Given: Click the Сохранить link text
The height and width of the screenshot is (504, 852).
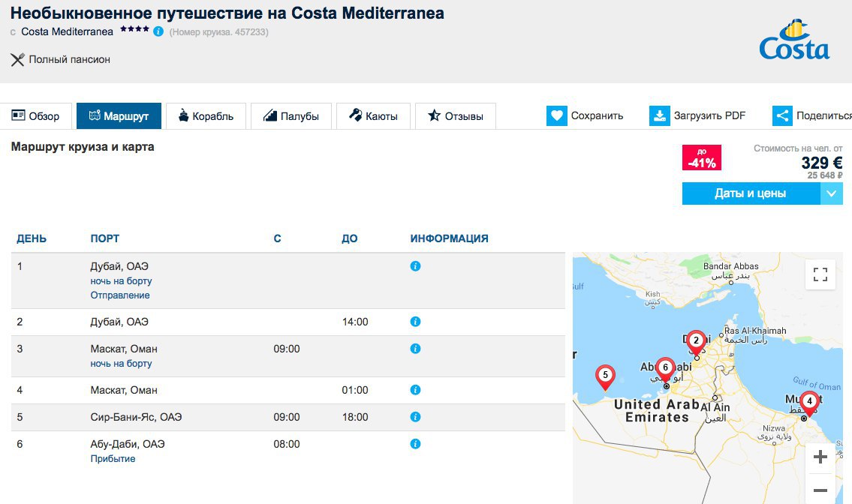Looking at the screenshot, I should click(x=597, y=115).
